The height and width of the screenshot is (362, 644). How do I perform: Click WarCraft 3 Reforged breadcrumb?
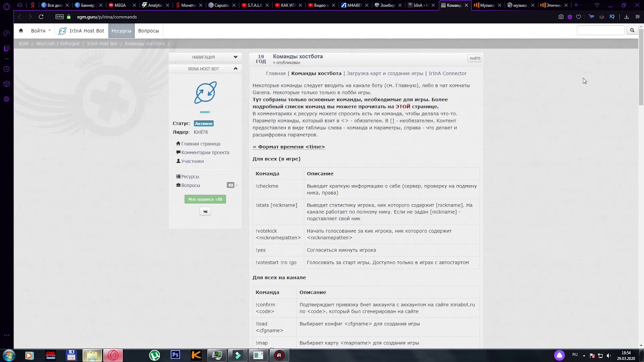57,44
